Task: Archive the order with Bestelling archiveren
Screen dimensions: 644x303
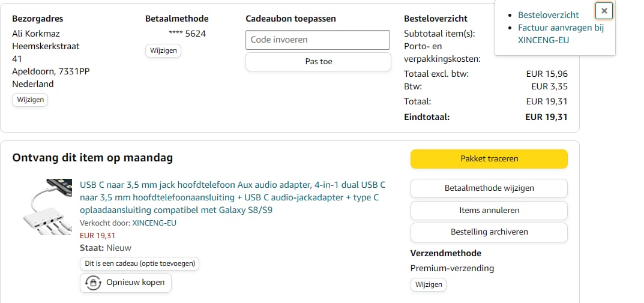Action: point(489,232)
